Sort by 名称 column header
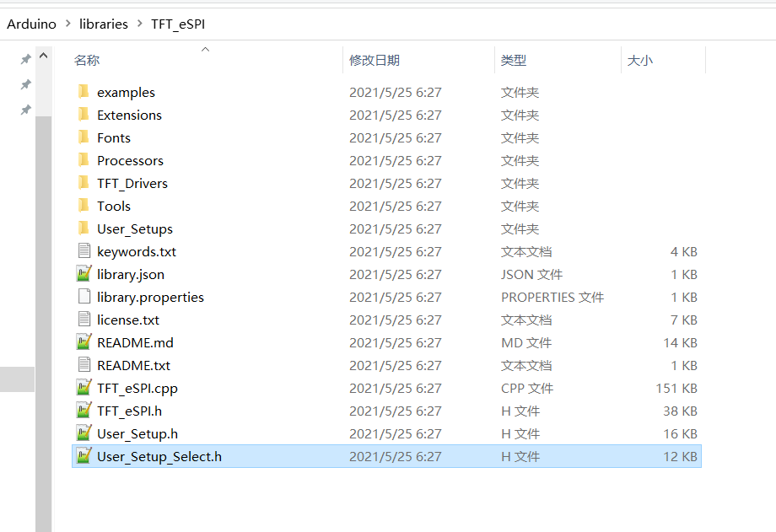 click(87, 61)
